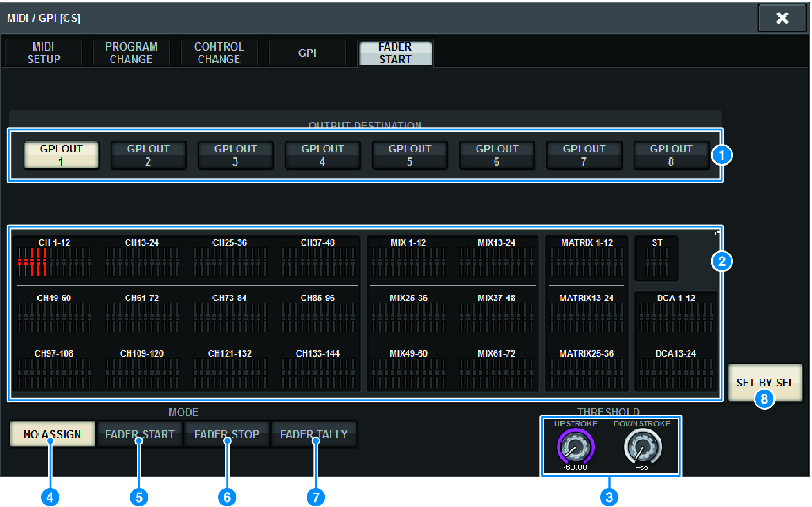Click the MATRIX 1-12 fader group
This screenshot has height=507, width=812.
[x=586, y=258]
